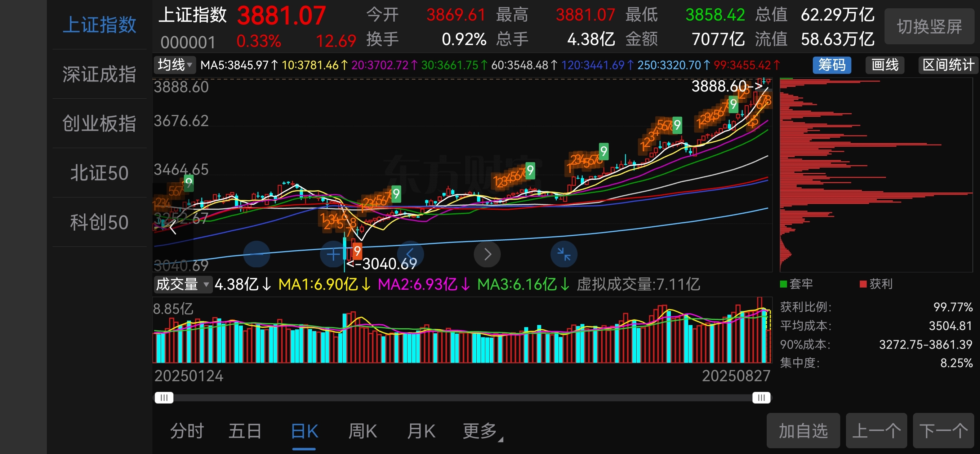This screenshot has height=454, width=980.
Task: Select the 月K chart tab
Action: [x=420, y=431]
